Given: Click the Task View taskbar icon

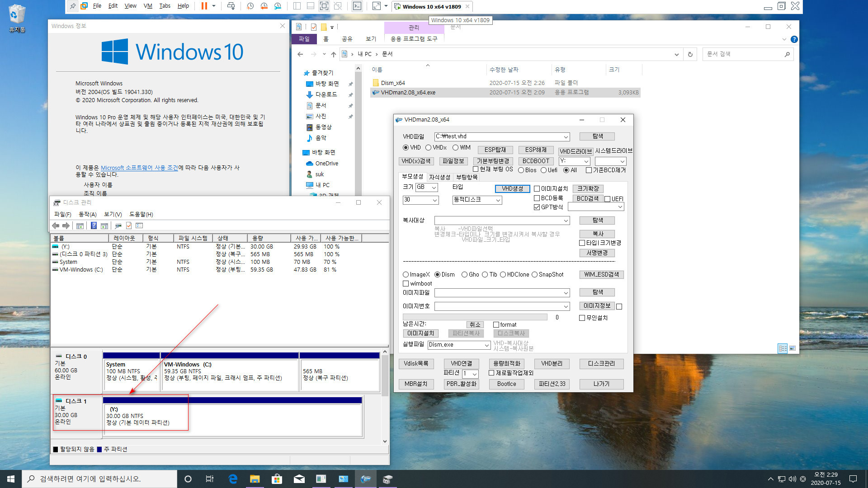Looking at the screenshot, I should pyautogui.click(x=209, y=479).
